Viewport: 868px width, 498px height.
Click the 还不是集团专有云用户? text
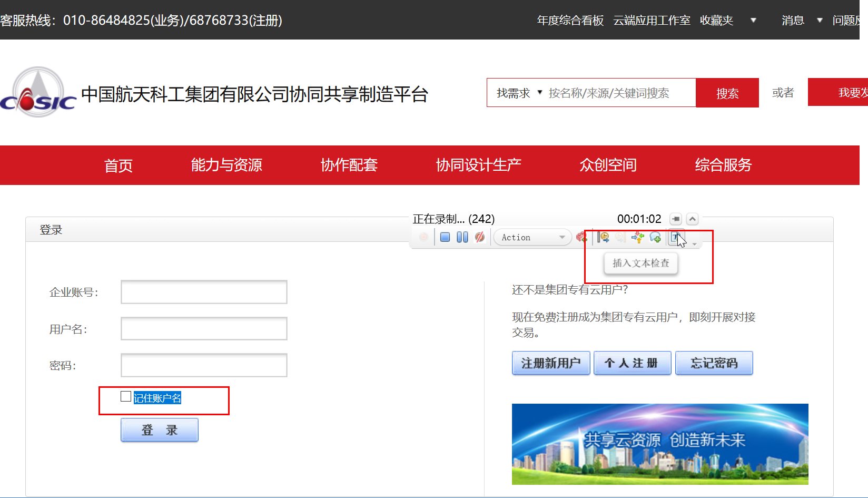pos(570,289)
